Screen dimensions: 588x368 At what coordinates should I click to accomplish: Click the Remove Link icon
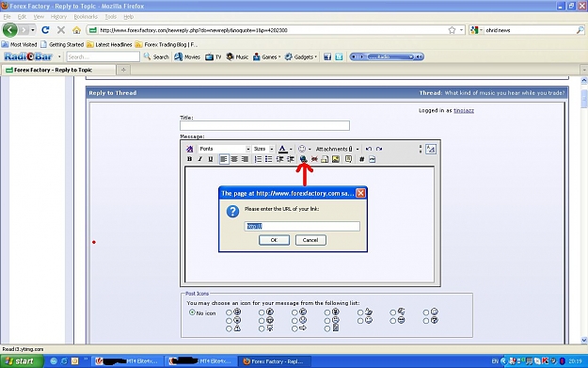[314, 159]
